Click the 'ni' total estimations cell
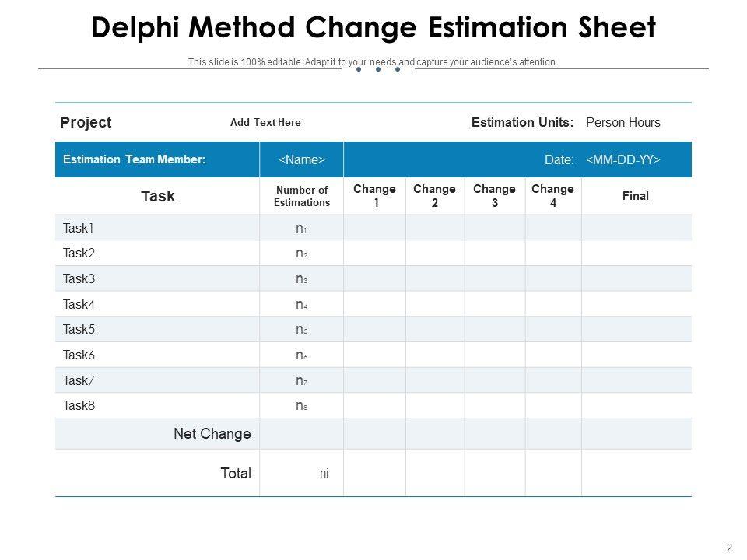Screen dimensions: 747x560 click(324, 473)
